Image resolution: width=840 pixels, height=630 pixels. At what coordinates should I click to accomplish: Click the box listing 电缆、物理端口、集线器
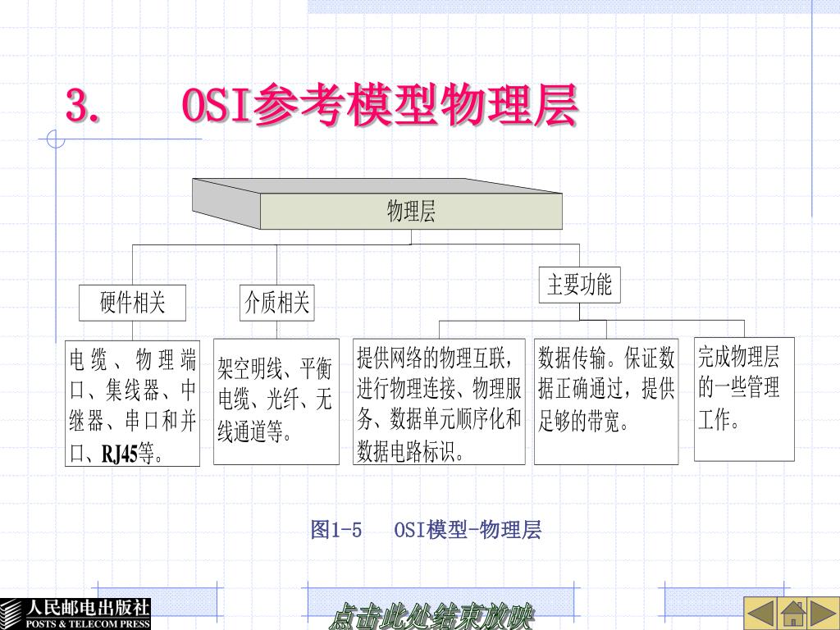click(132, 403)
